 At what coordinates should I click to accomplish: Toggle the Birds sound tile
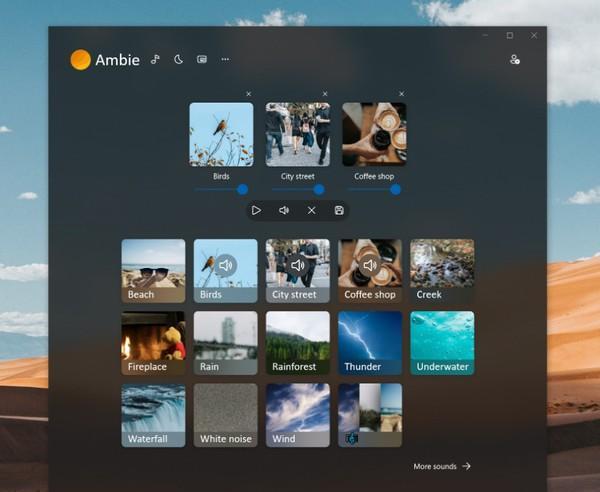pos(225,271)
